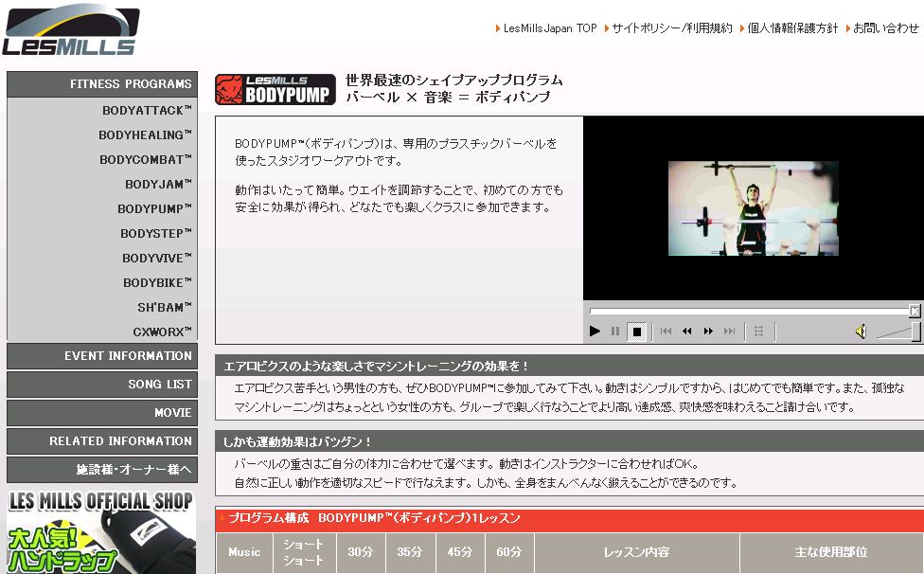Open EVENT INFORMATION menu
The image size is (924, 574).
(x=102, y=356)
